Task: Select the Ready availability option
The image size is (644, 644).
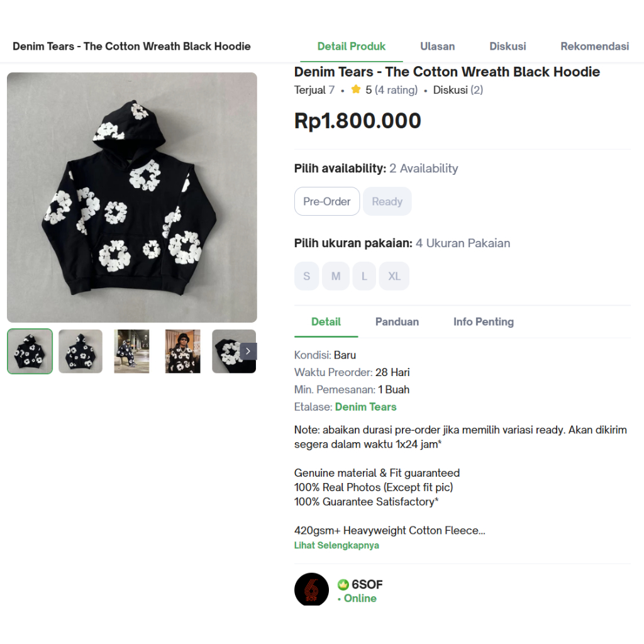Action: point(387,201)
